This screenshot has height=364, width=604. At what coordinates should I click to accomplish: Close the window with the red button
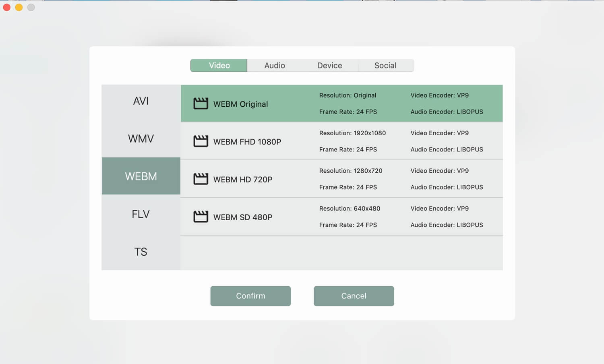click(6, 7)
